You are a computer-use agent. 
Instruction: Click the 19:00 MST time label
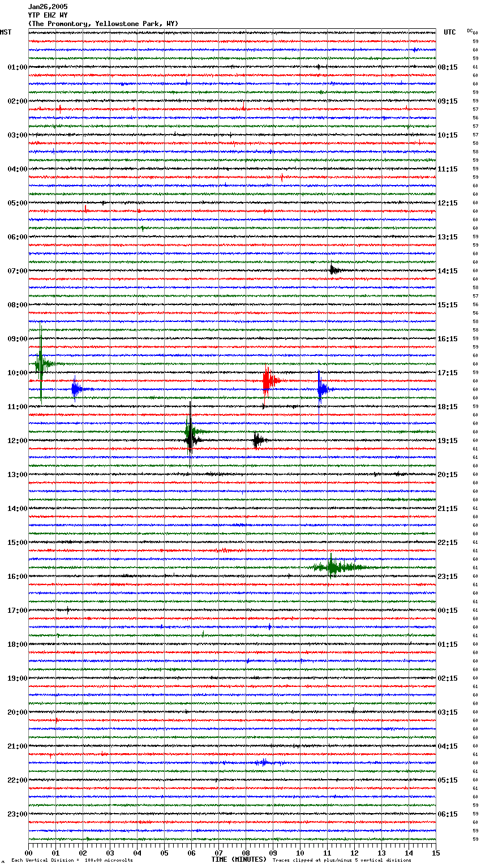click(18, 678)
